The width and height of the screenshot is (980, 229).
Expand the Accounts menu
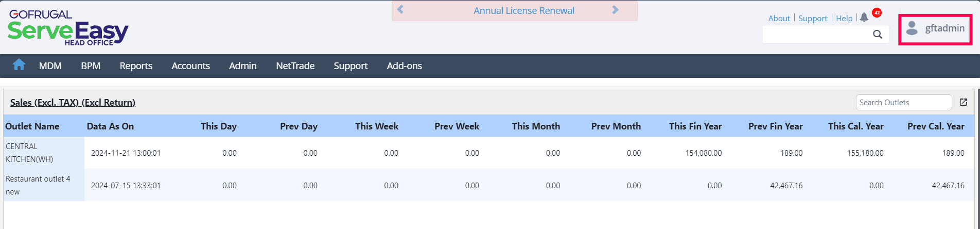coord(190,66)
